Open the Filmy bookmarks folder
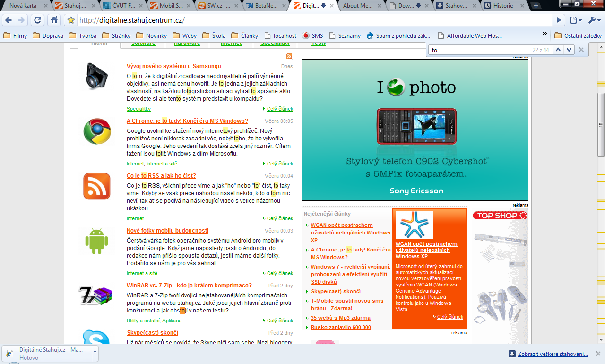Screen dimensions: 605x364 pyautogui.click(x=15, y=35)
